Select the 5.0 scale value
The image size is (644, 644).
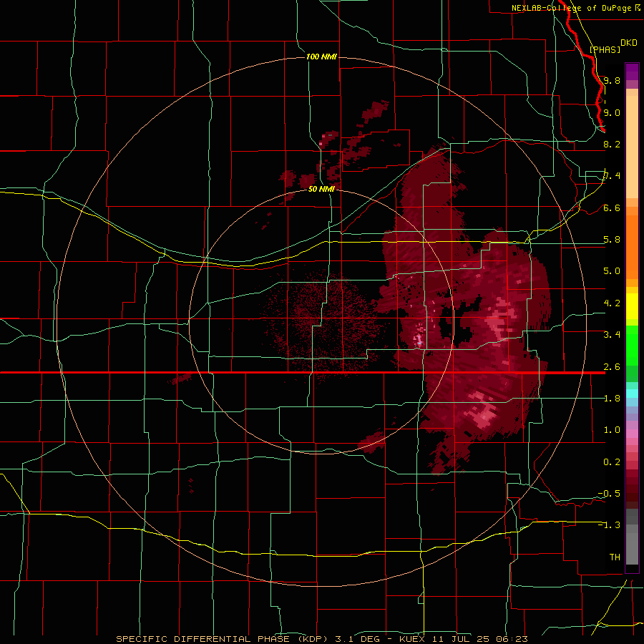612,271
